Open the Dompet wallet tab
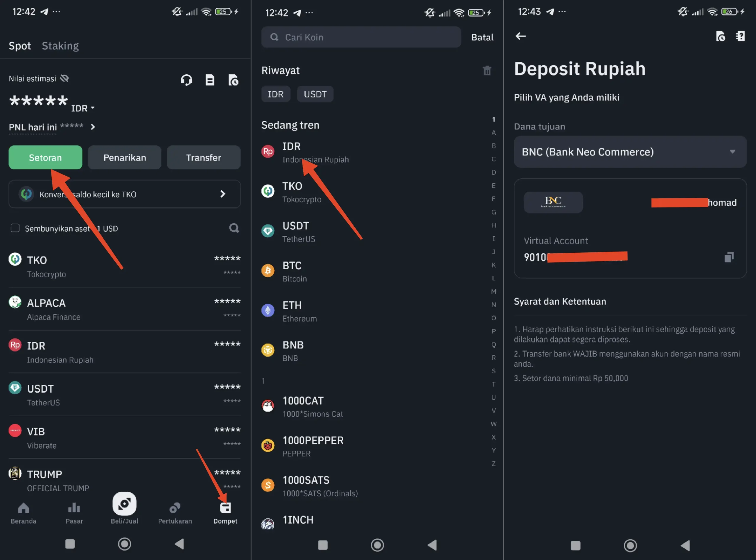Viewport: 756px width, 560px height. click(x=225, y=513)
